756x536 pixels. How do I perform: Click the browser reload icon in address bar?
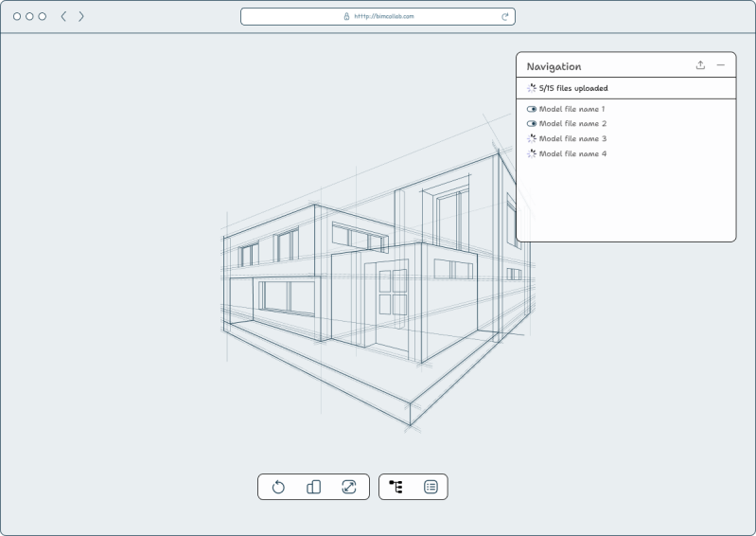[505, 16]
